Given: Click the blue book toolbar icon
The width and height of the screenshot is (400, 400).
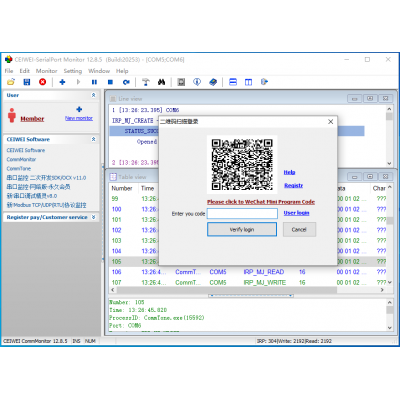Looking at the screenshot, I should click(x=213, y=82).
